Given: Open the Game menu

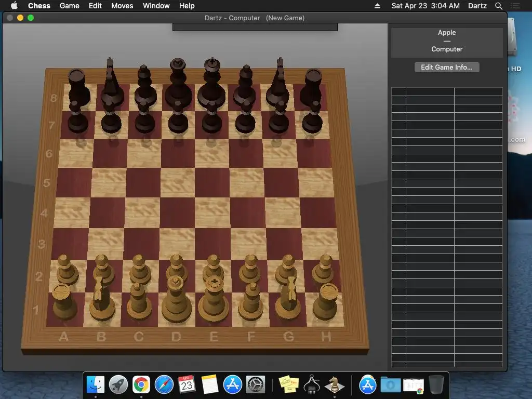Looking at the screenshot, I should (x=70, y=6).
